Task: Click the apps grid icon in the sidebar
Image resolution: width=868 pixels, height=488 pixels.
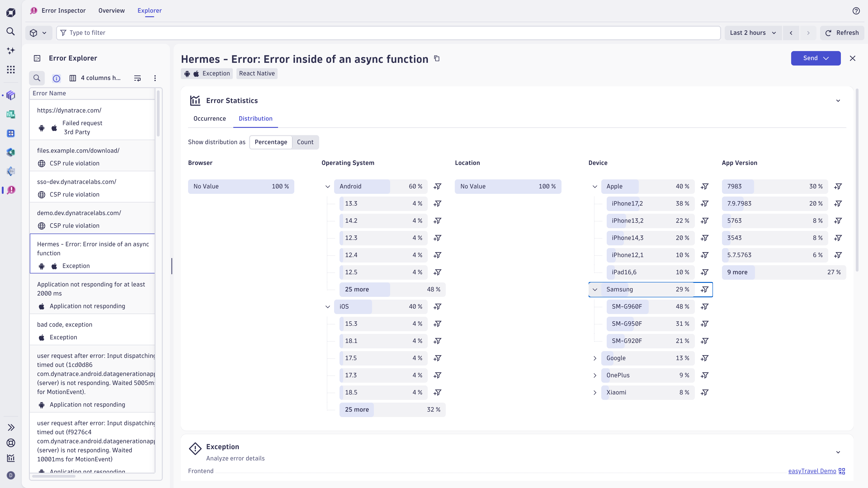Action: pyautogui.click(x=11, y=70)
